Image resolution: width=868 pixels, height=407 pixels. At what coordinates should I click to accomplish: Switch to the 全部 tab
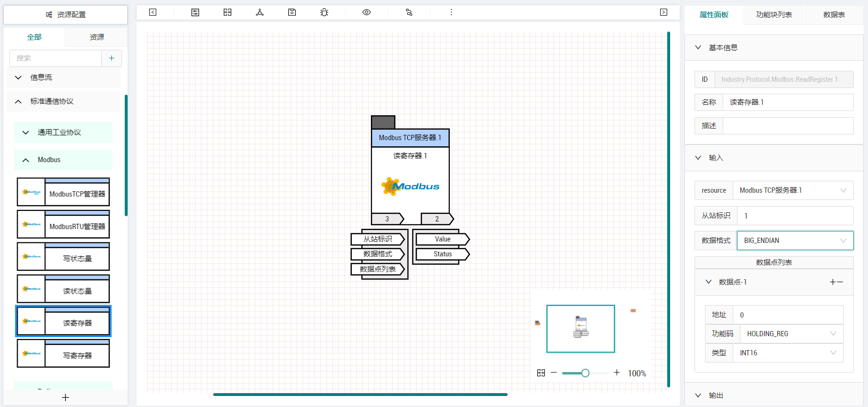tap(34, 37)
